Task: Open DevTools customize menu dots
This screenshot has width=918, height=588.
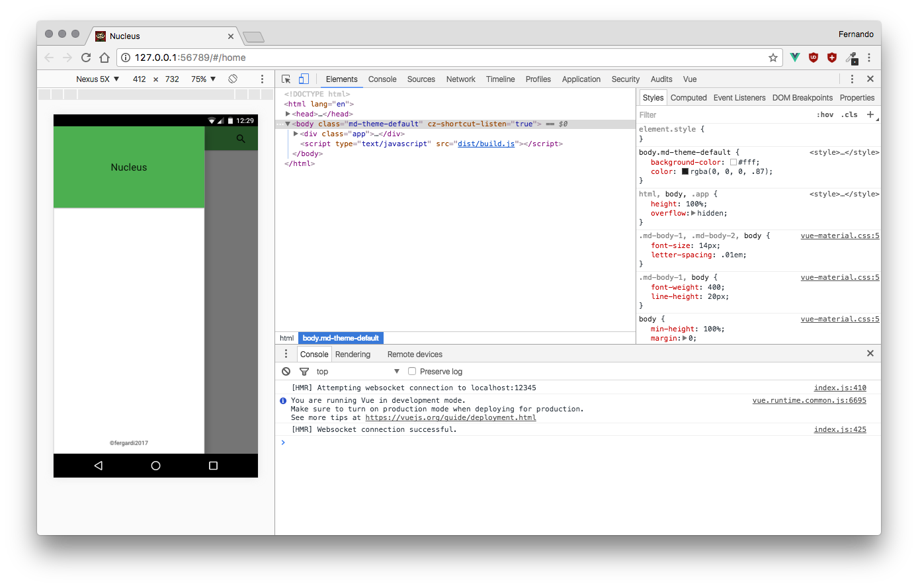Action: click(x=852, y=79)
